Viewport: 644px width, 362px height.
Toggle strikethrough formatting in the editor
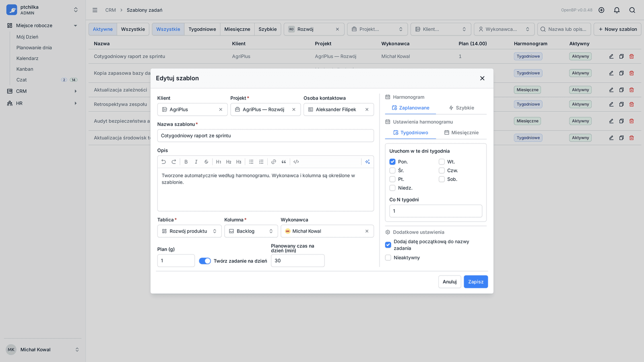point(206,162)
